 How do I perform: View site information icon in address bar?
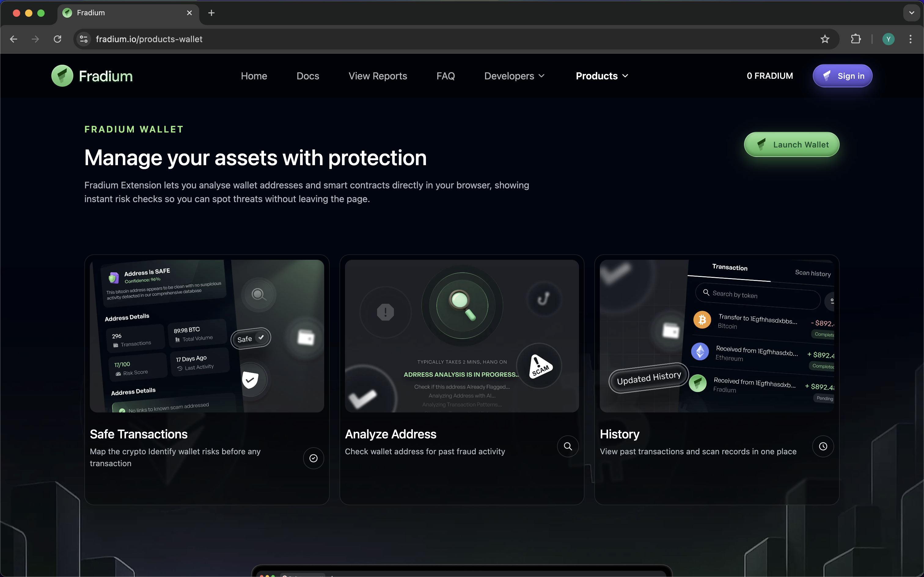pos(84,39)
